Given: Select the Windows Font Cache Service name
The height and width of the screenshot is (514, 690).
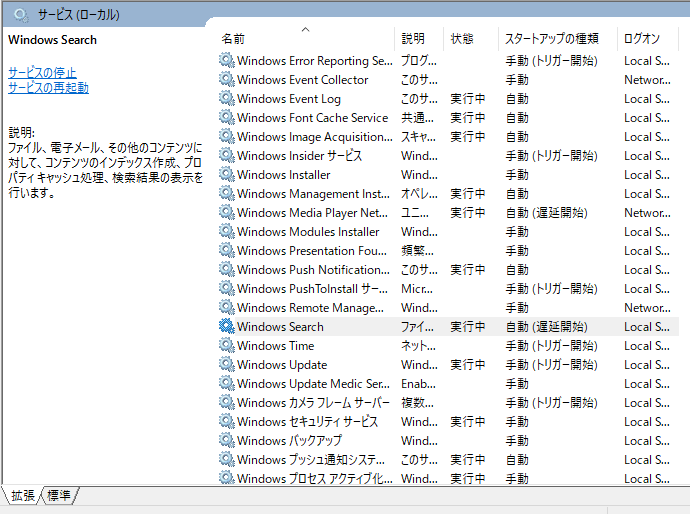Looking at the screenshot, I should [312, 117].
